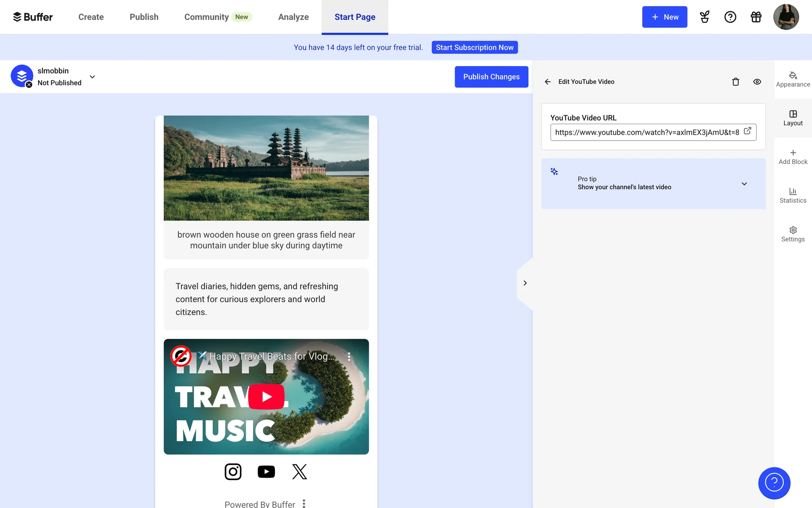Open the slmobbin page dropdown chevron
The width and height of the screenshot is (812, 508).
click(x=92, y=77)
